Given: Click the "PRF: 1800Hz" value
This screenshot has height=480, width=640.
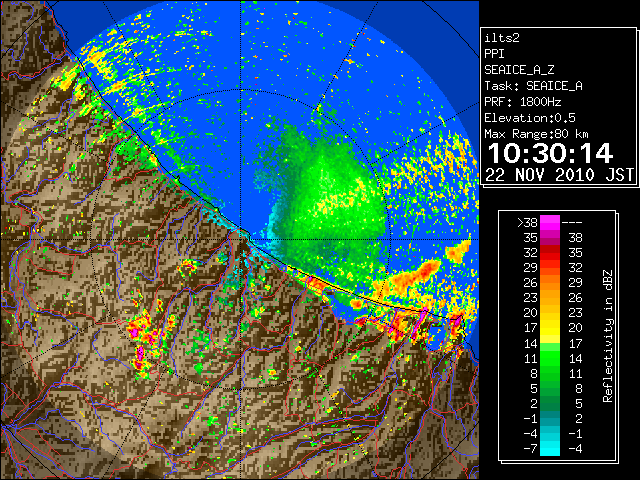Looking at the screenshot, I should coord(523,102).
